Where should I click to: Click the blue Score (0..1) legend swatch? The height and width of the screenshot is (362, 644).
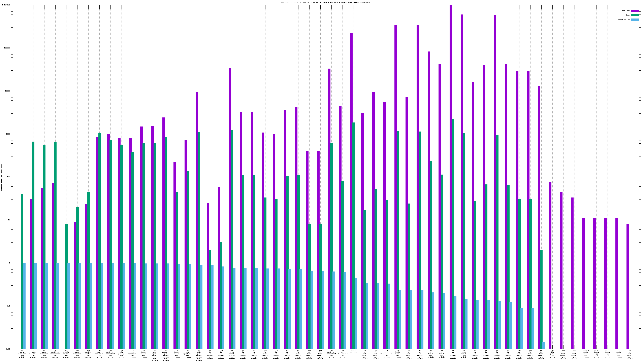[635, 20]
